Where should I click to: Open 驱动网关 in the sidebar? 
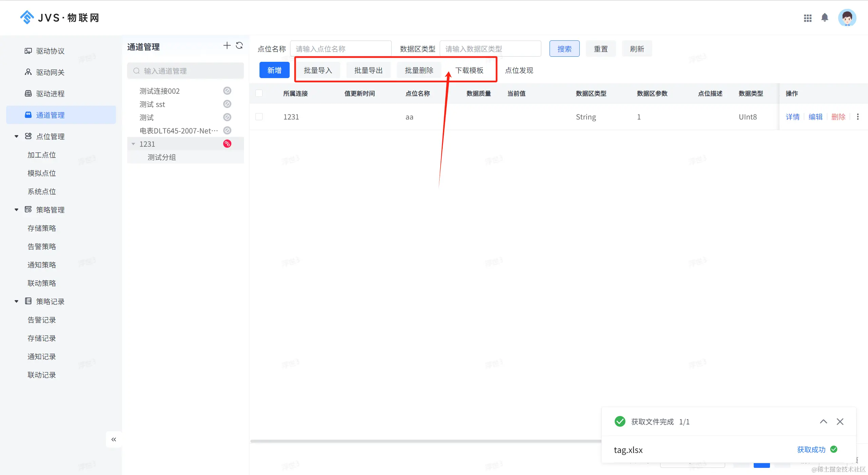tap(50, 72)
